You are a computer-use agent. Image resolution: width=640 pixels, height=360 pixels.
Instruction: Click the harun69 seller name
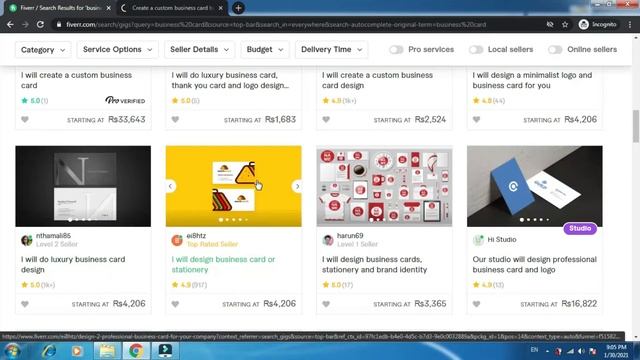tap(350, 236)
